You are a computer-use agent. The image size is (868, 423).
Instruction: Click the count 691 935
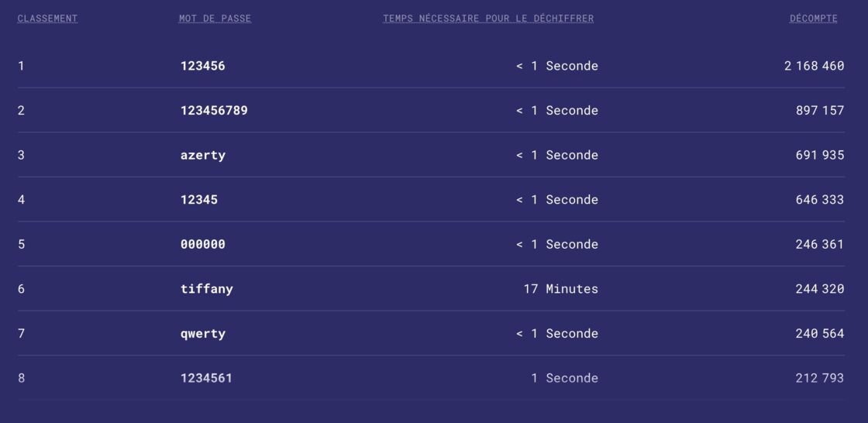pos(820,155)
